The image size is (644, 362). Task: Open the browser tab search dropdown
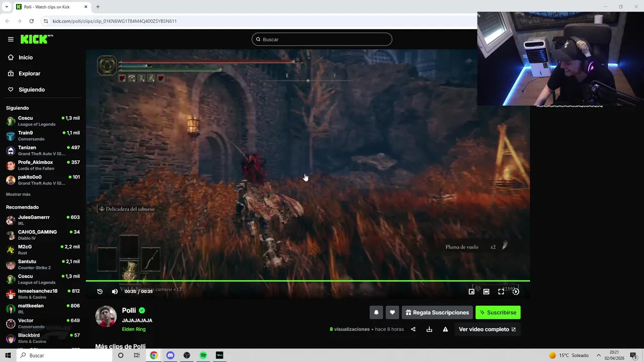pos(7,7)
